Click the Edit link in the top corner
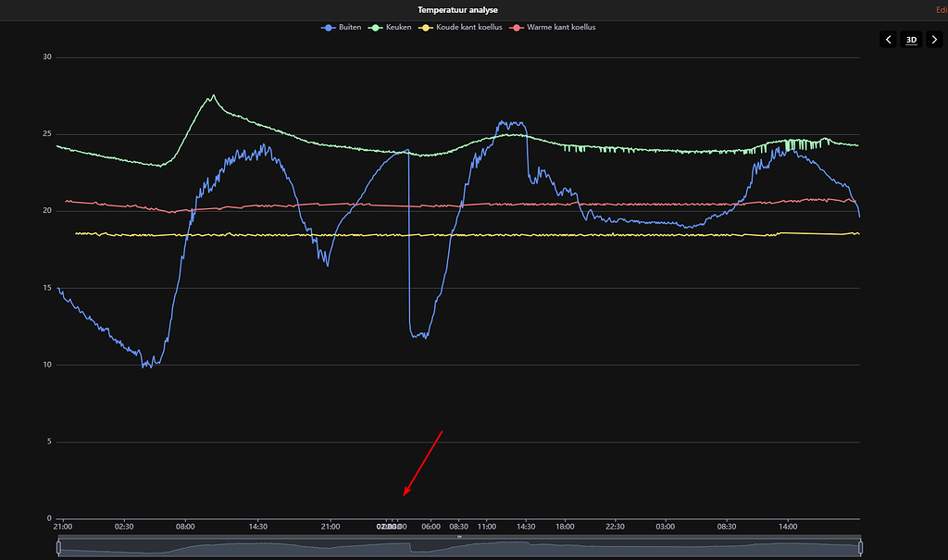 942,9
